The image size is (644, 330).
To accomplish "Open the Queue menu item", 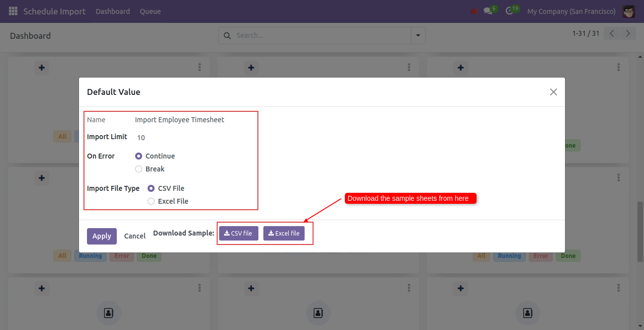I will (150, 11).
